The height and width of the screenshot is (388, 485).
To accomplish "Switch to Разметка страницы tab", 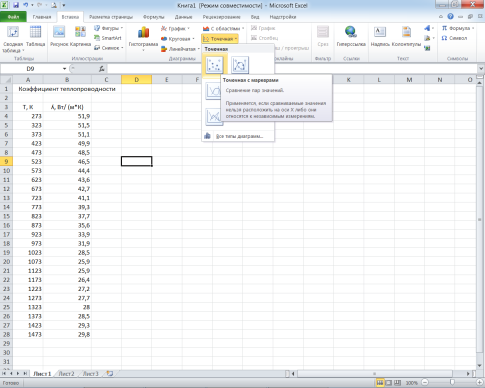I will tap(111, 17).
